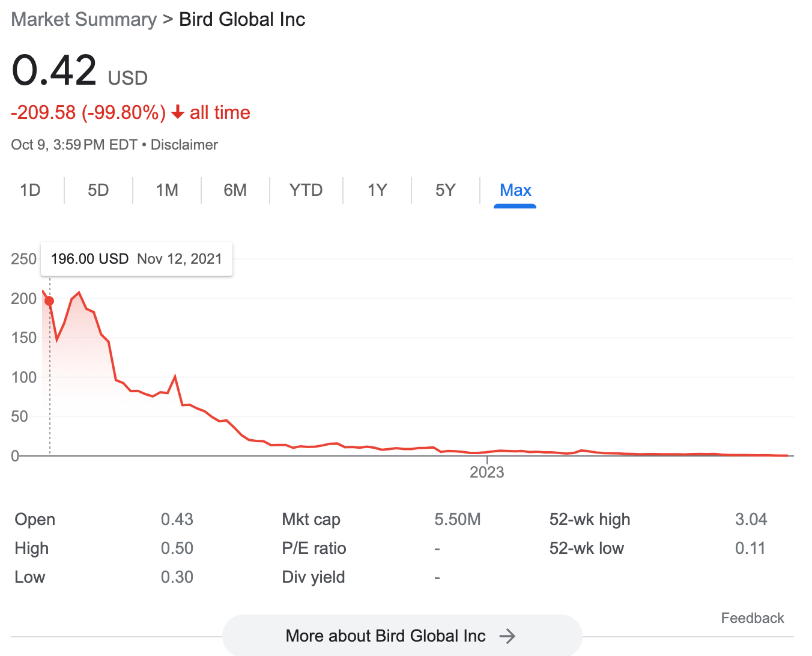The width and height of the screenshot is (812, 656).
Task: Select the Max time range tab
Action: tap(515, 190)
